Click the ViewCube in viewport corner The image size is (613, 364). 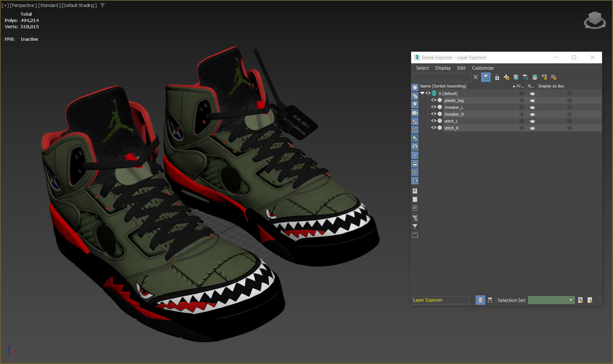click(594, 21)
